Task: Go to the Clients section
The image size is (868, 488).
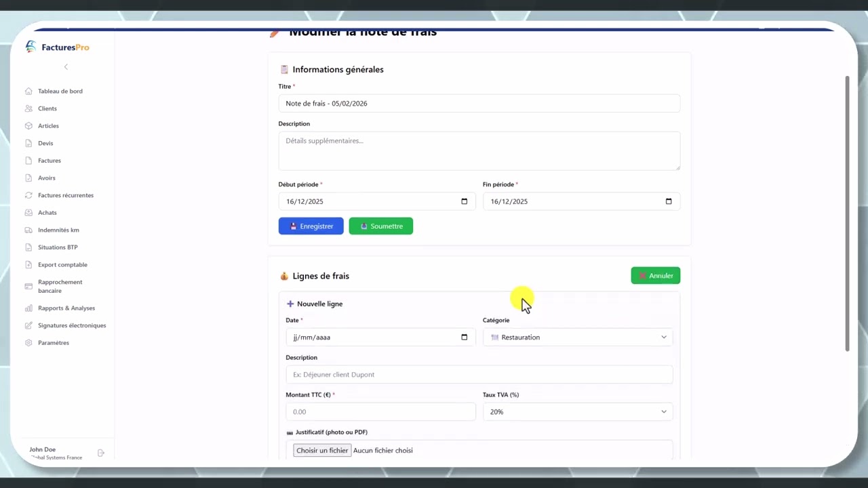Action: point(47,108)
